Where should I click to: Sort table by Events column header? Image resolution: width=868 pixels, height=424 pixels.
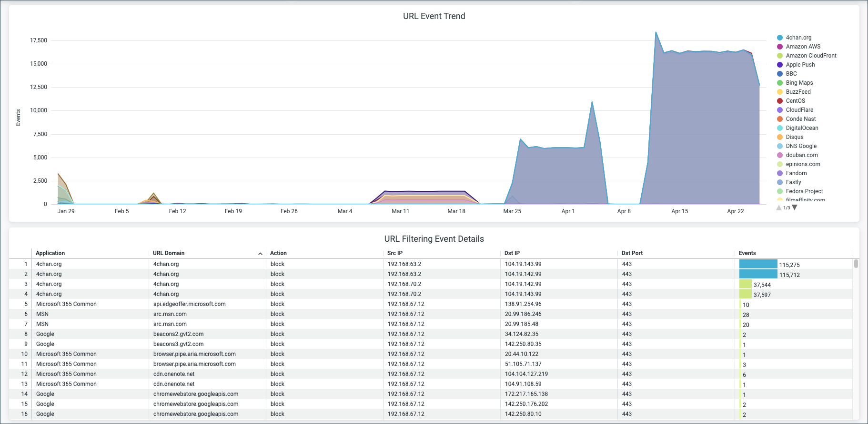pos(747,253)
